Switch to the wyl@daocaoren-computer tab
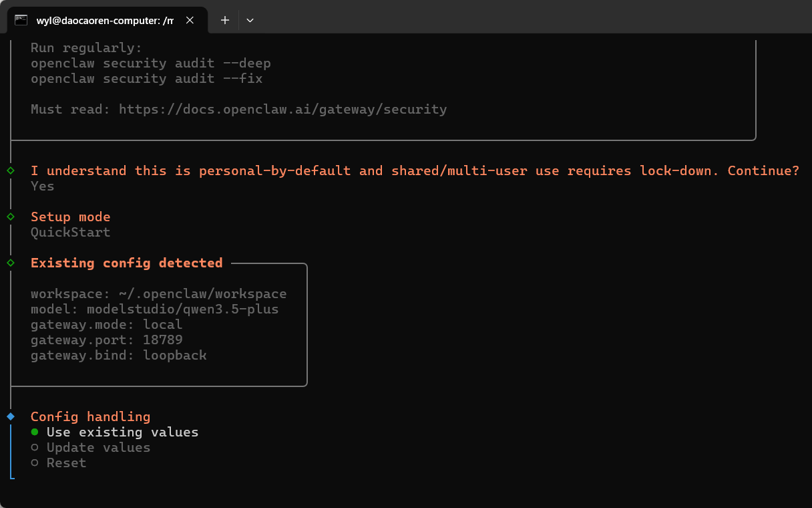 tap(107, 20)
